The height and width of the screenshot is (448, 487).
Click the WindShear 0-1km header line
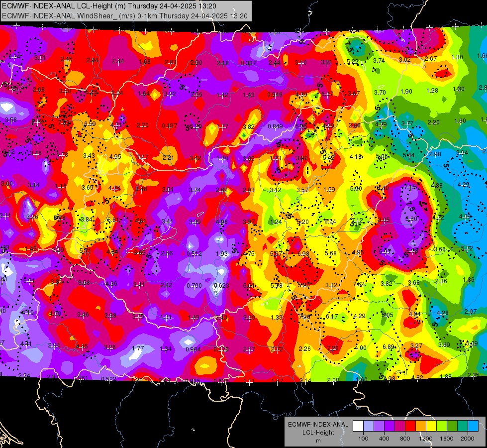[x=125, y=16]
